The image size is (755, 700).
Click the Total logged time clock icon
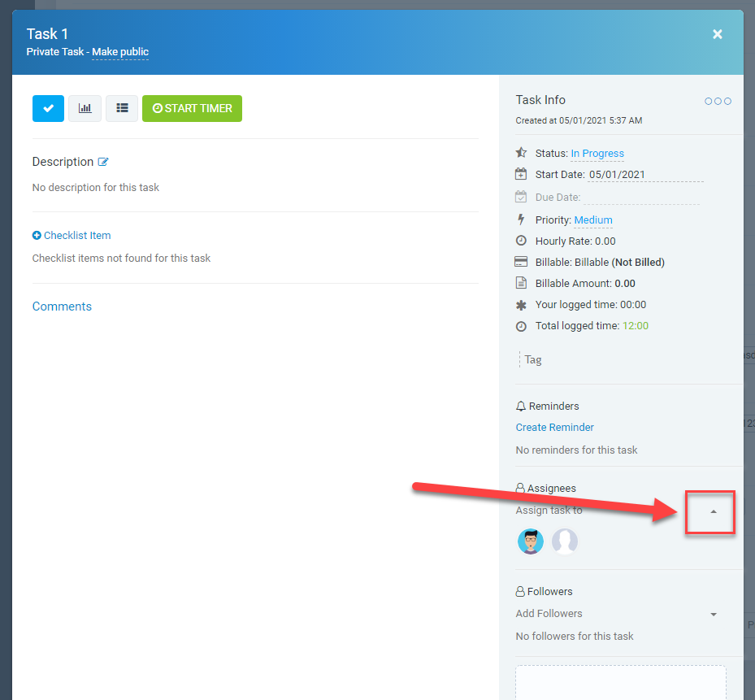click(x=521, y=326)
